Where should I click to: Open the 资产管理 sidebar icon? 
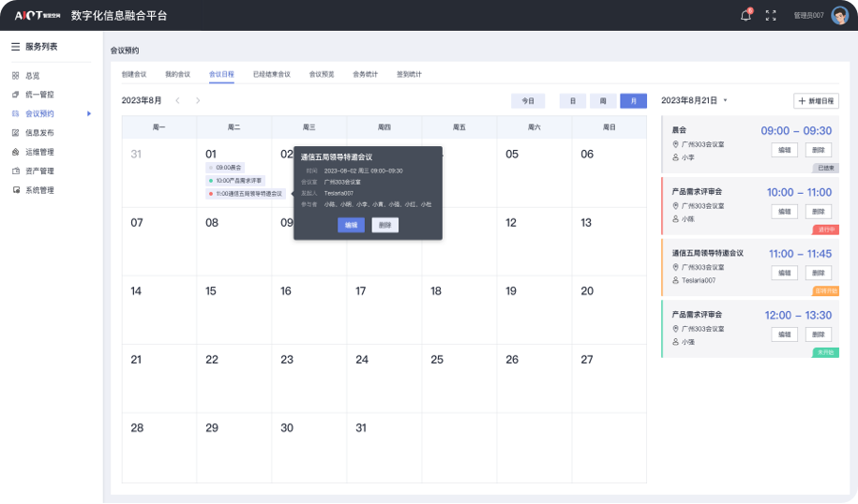15,171
